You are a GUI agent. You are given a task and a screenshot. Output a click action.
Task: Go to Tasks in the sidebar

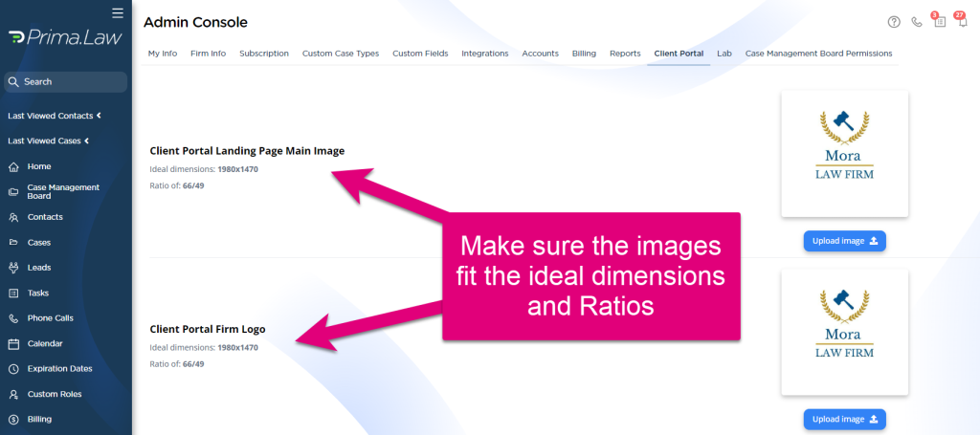[x=38, y=293]
